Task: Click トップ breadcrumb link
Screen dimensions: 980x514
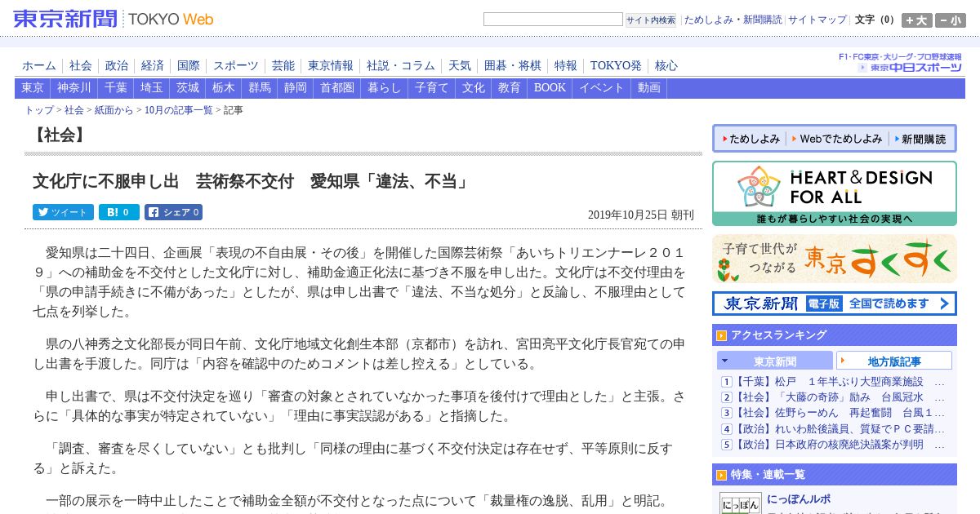Action: point(39,110)
